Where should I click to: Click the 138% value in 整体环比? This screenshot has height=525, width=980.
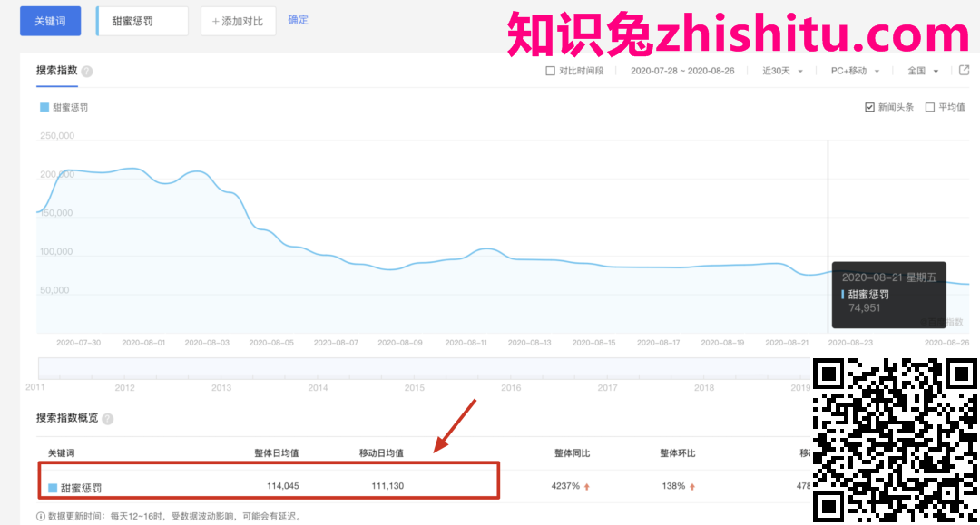673,486
